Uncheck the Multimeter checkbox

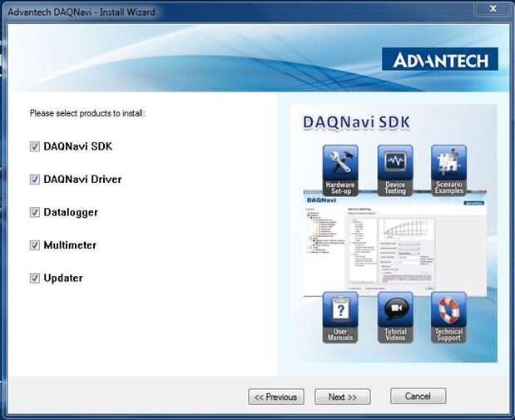coord(35,245)
